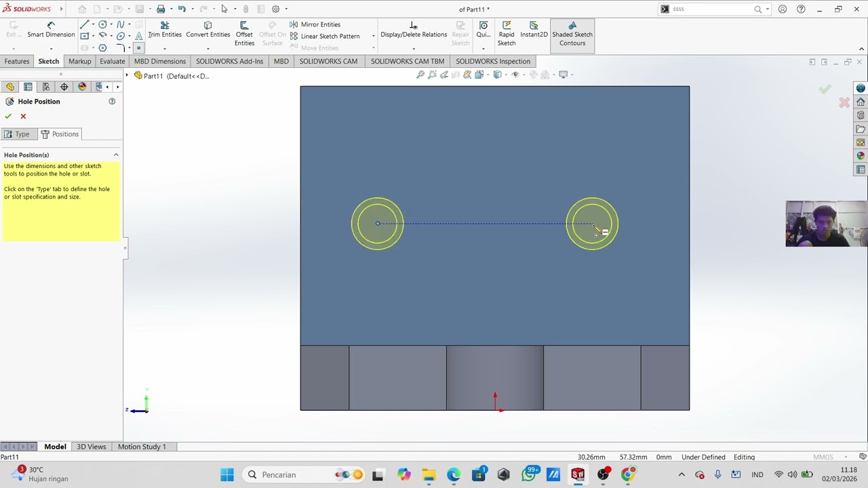The image size is (868, 488).
Task: Open View Orientation cube icon
Action: [x=479, y=75]
